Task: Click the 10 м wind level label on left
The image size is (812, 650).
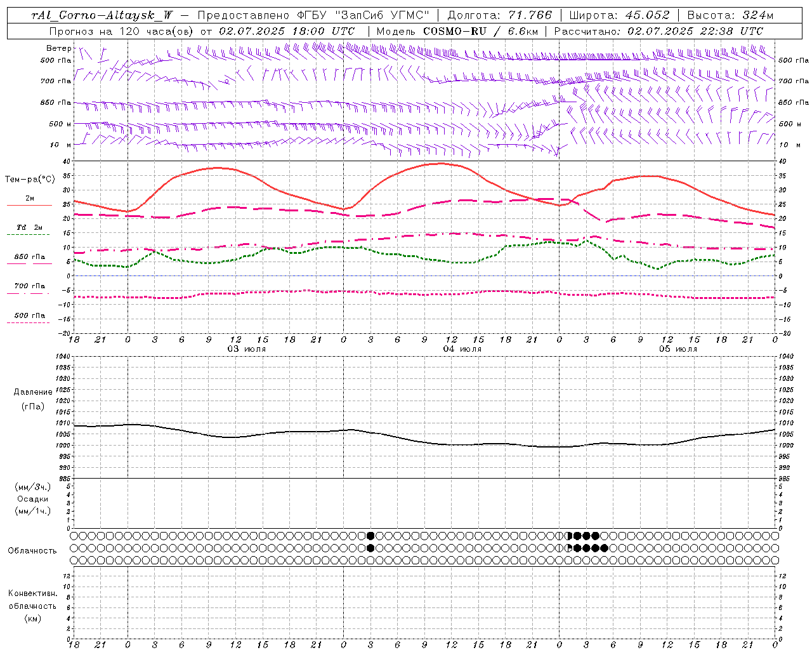Action: (x=62, y=145)
